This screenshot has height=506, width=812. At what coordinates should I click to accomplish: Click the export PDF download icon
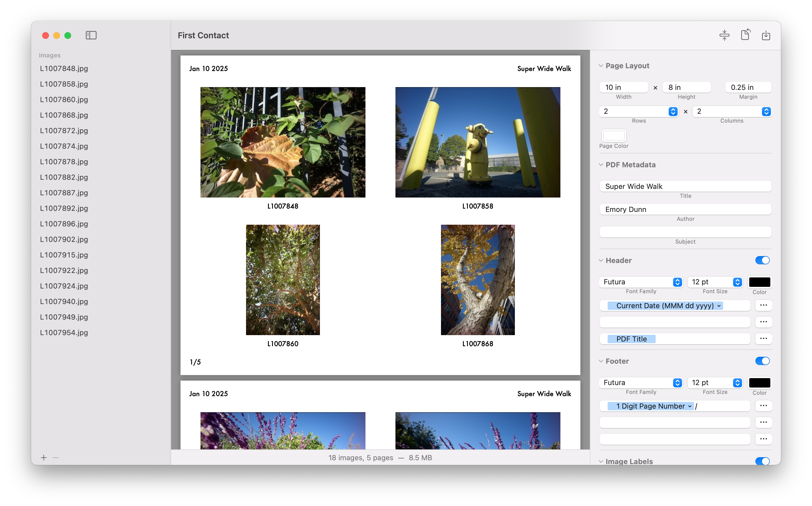click(x=766, y=35)
